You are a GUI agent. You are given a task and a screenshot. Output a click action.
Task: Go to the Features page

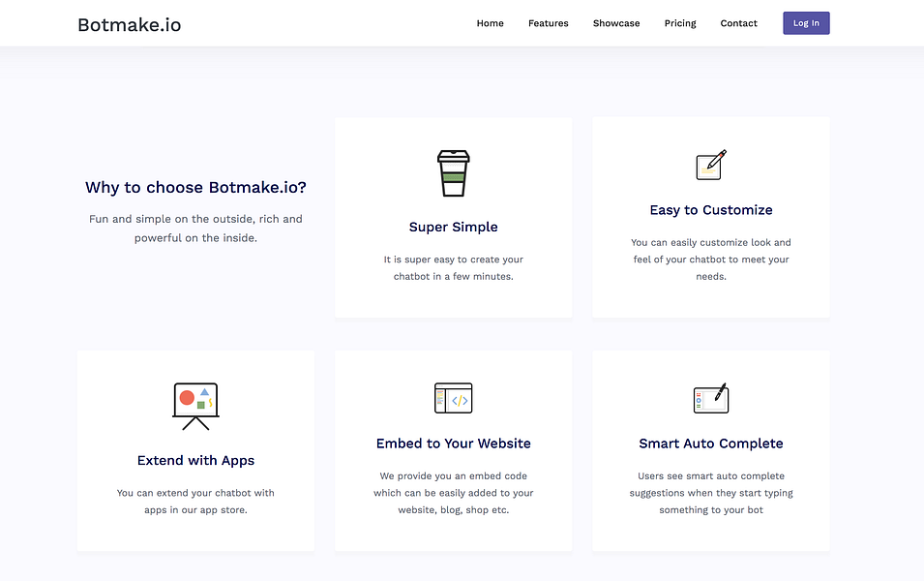coord(548,23)
